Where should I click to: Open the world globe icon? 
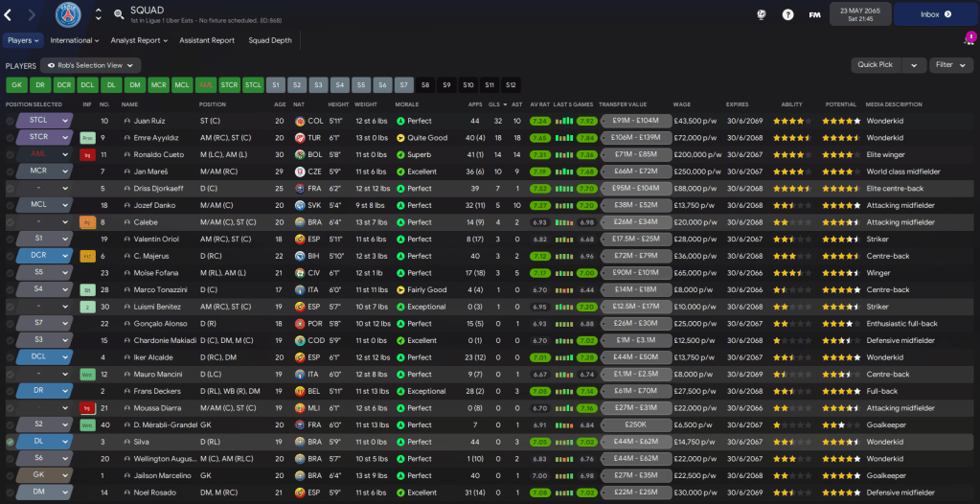tap(761, 14)
